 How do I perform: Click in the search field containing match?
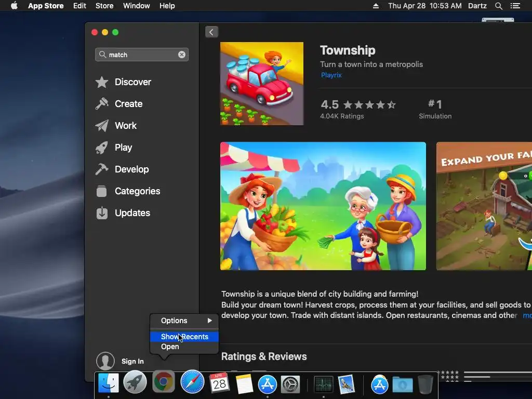click(142, 55)
